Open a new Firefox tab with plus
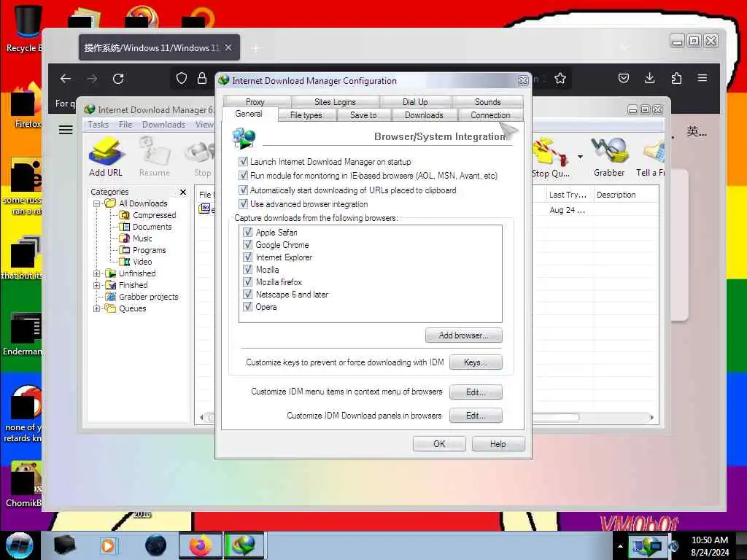 click(x=256, y=48)
